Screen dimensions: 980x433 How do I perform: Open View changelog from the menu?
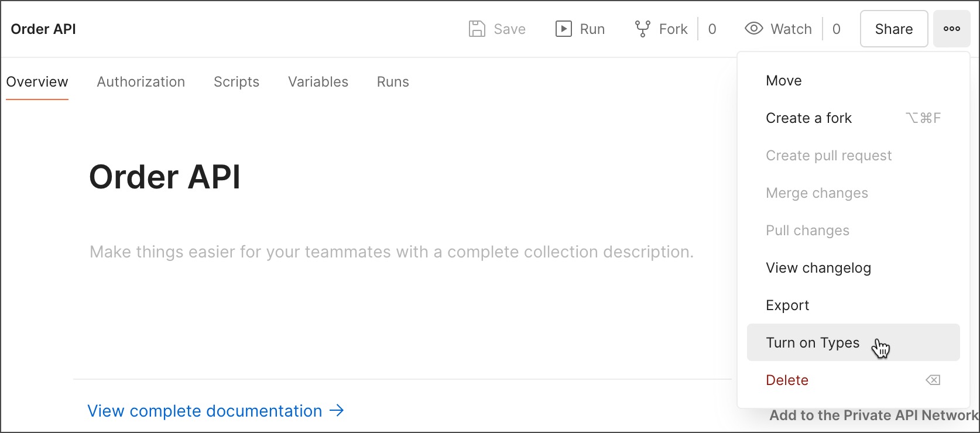pyautogui.click(x=818, y=268)
